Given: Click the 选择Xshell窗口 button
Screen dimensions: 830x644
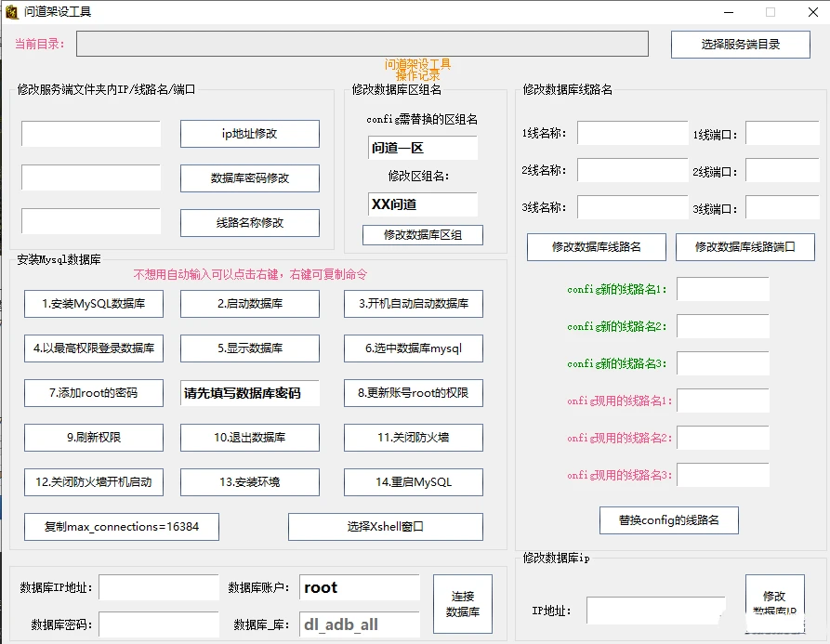Looking at the screenshot, I should point(385,527).
